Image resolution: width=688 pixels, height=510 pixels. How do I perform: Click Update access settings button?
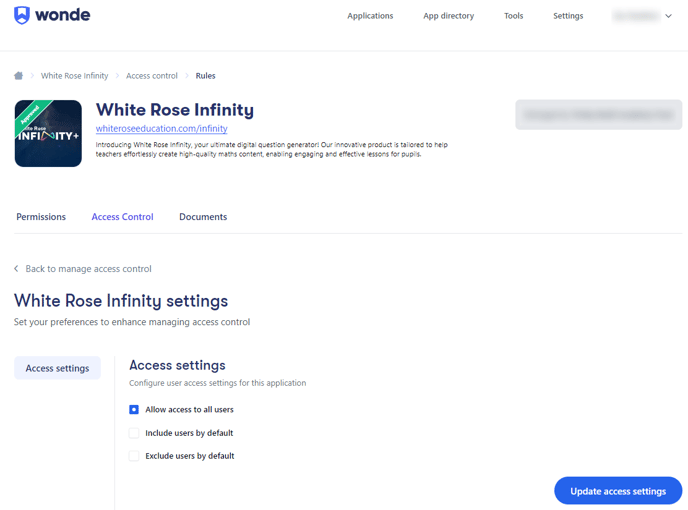tap(618, 491)
